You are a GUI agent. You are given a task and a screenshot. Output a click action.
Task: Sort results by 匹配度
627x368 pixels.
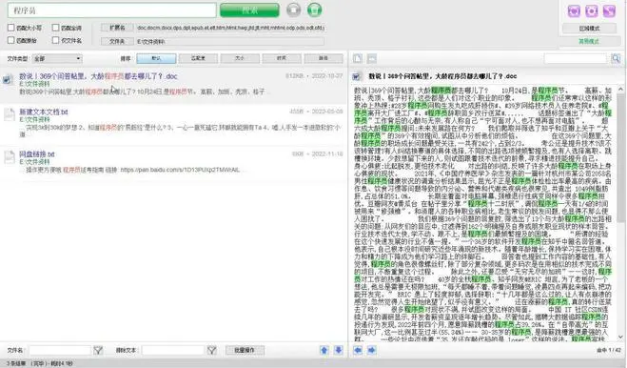pyautogui.click(x=198, y=58)
